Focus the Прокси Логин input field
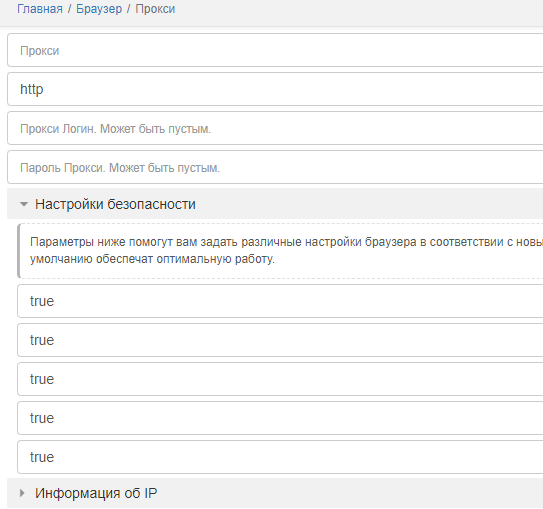 click(x=275, y=128)
